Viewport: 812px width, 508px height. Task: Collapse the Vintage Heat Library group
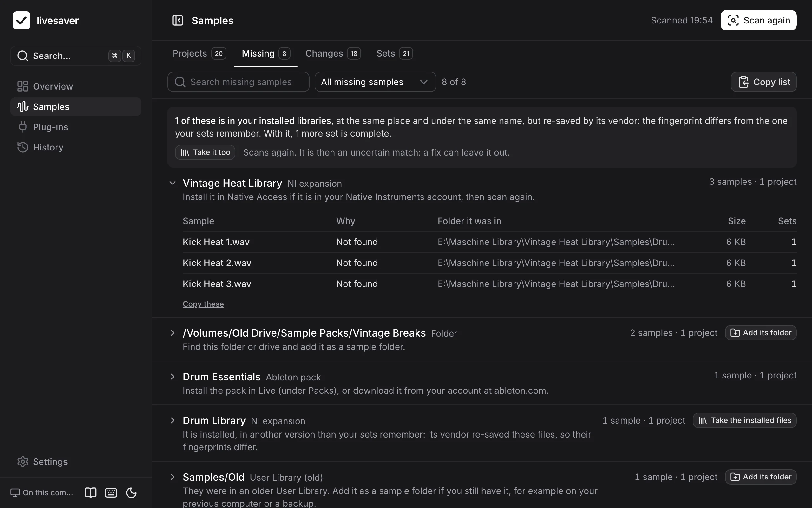tap(173, 183)
